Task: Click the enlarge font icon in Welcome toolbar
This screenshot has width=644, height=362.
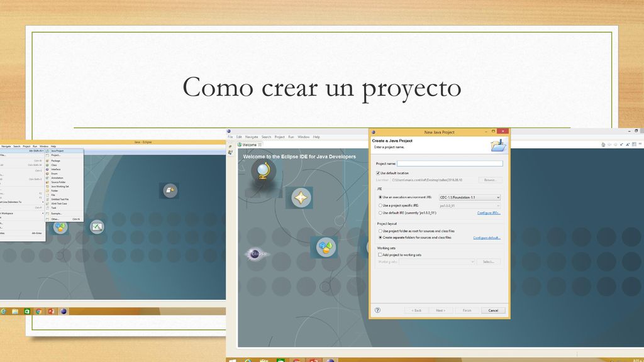Action: point(628,145)
